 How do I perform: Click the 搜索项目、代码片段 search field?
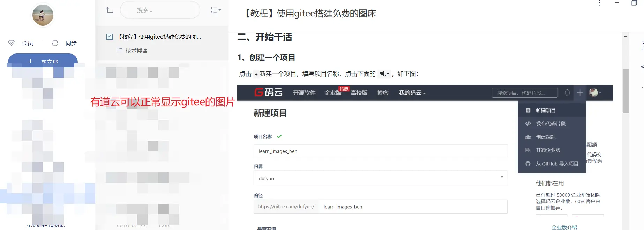click(525, 93)
